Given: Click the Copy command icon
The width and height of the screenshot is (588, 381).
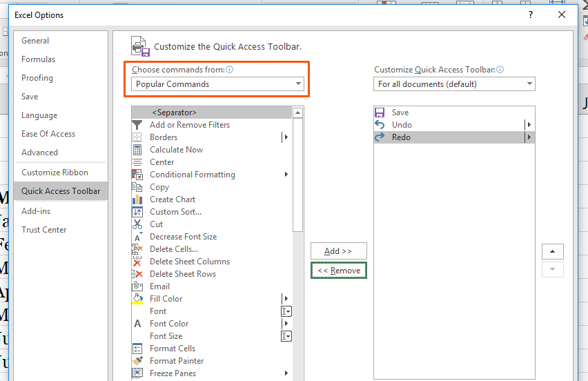Looking at the screenshot, I should [x=137, y=187].
